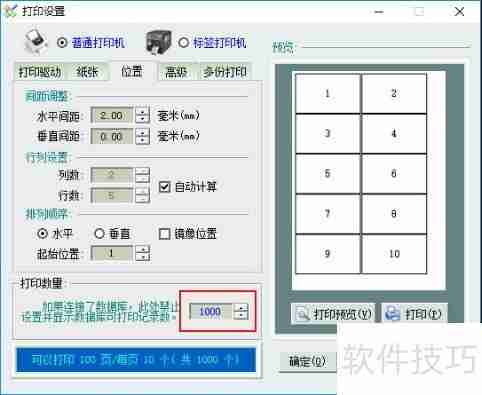
Task: Open the 位置 tab
Action: 132,71
